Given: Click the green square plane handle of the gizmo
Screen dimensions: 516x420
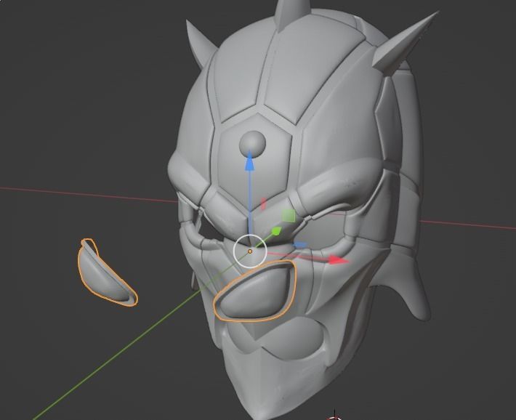Looking at the screenshot, I should [x=289, y=216].
